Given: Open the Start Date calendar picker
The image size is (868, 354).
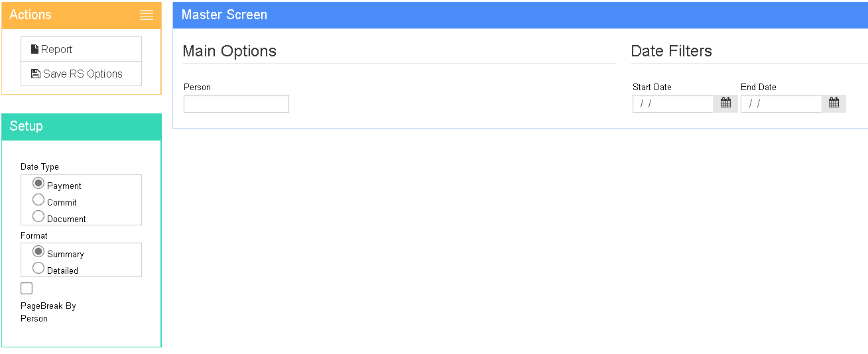Looking at the screenshot, I should 725,103.
